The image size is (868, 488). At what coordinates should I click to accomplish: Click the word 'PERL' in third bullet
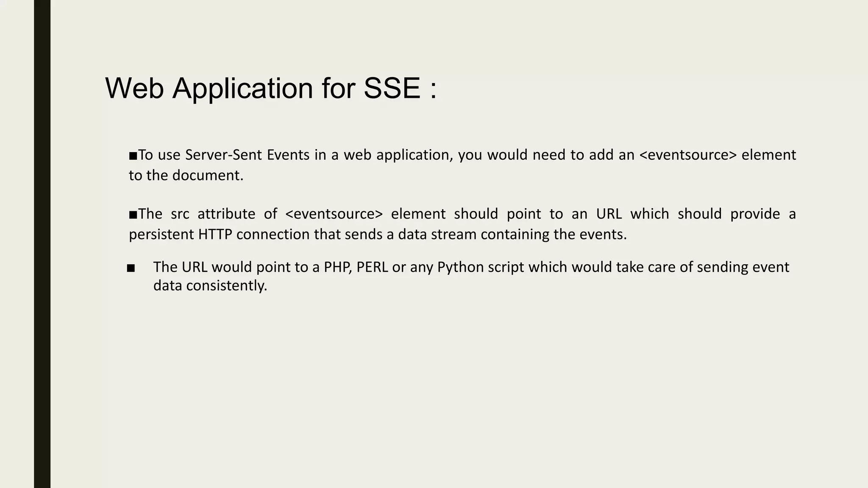point(372,267)
